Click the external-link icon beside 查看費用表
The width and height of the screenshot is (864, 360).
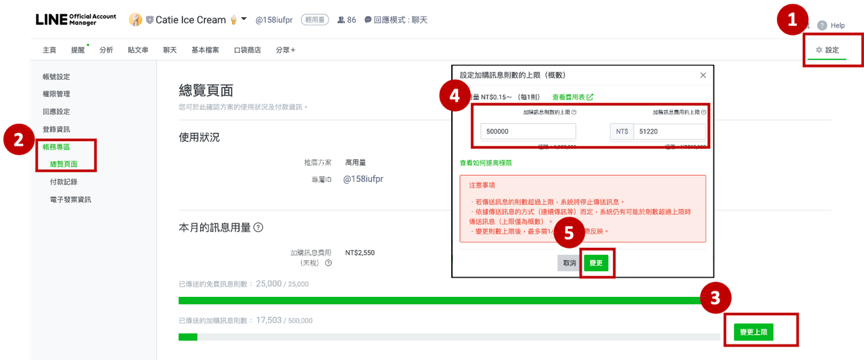590,96
